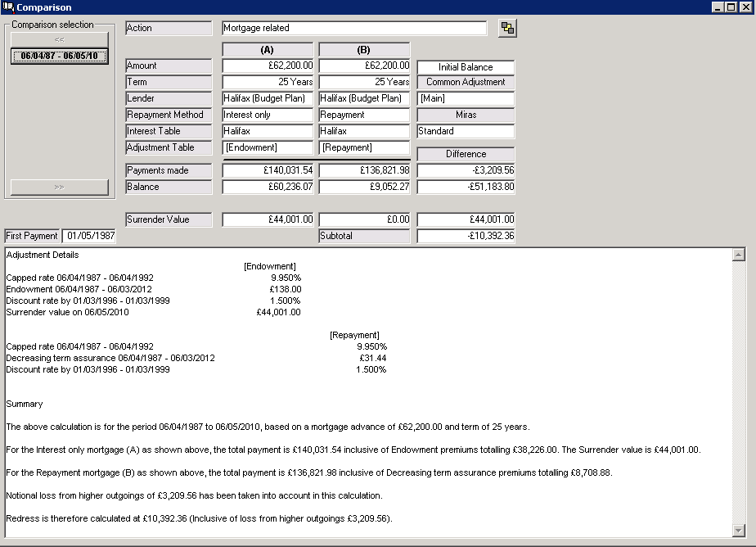This screenshot has width=756, height=547.
Task: Click the £60,236.07 balance field
Action: [x=268, y=187]
